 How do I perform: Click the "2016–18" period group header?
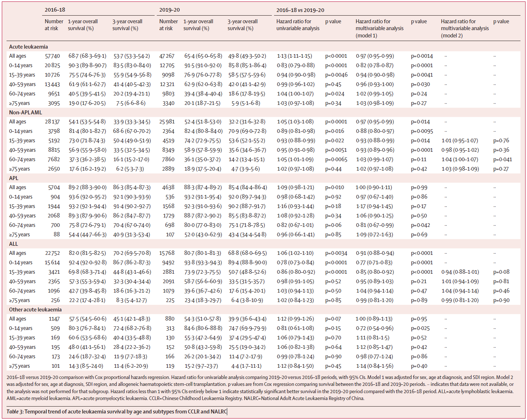point(55,10)
